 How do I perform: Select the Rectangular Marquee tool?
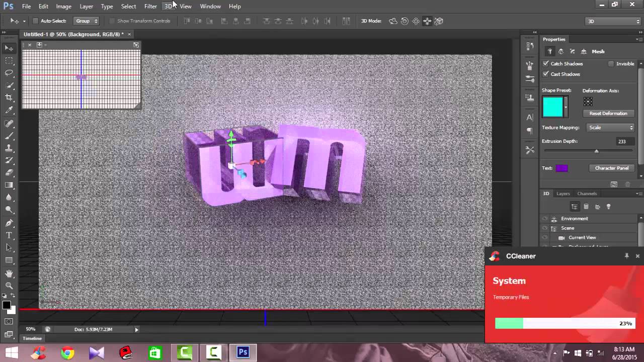pos(9,60)
